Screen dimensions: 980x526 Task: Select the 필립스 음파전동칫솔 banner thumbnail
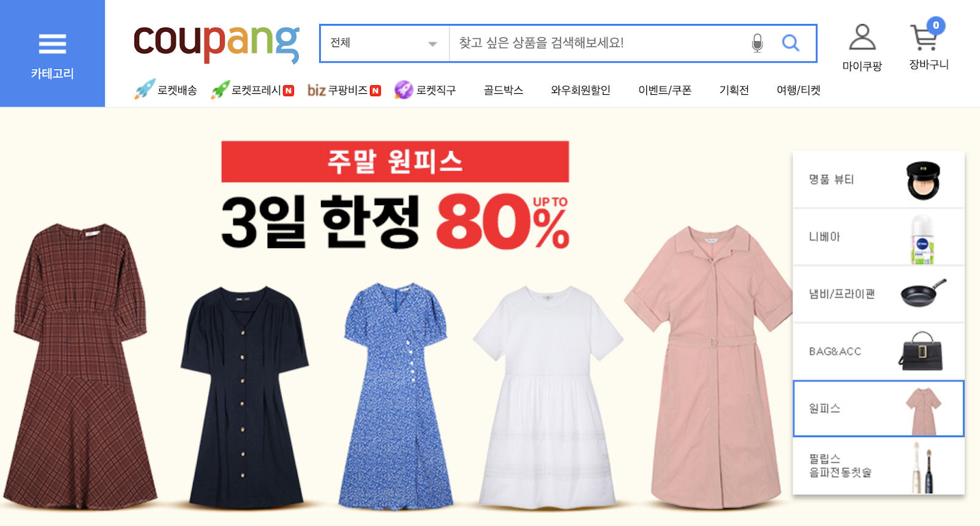point(878,466)
